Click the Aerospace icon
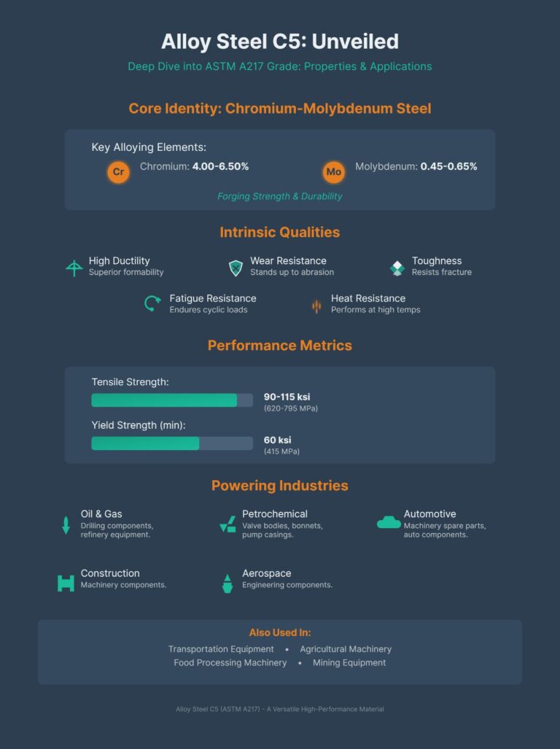Screen dimensions: 560x749 pos(227,583)
